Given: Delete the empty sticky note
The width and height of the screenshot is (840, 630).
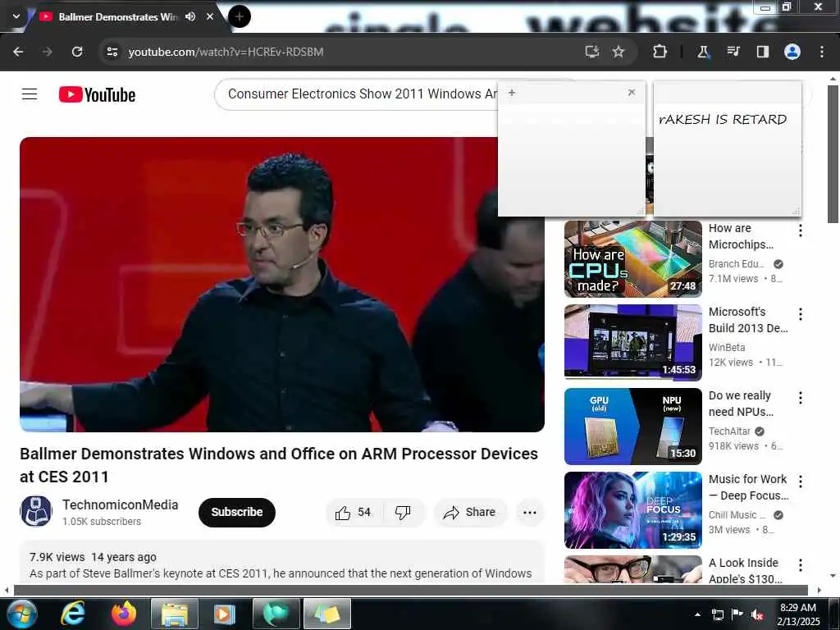Looking at the screenshot, I should 632,92.
